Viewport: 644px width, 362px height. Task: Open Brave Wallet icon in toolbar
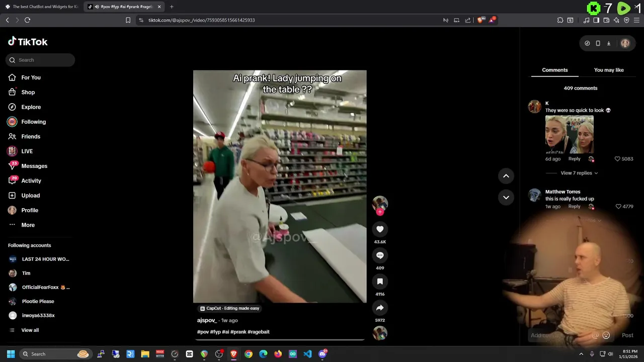click(x=606, y=20)
